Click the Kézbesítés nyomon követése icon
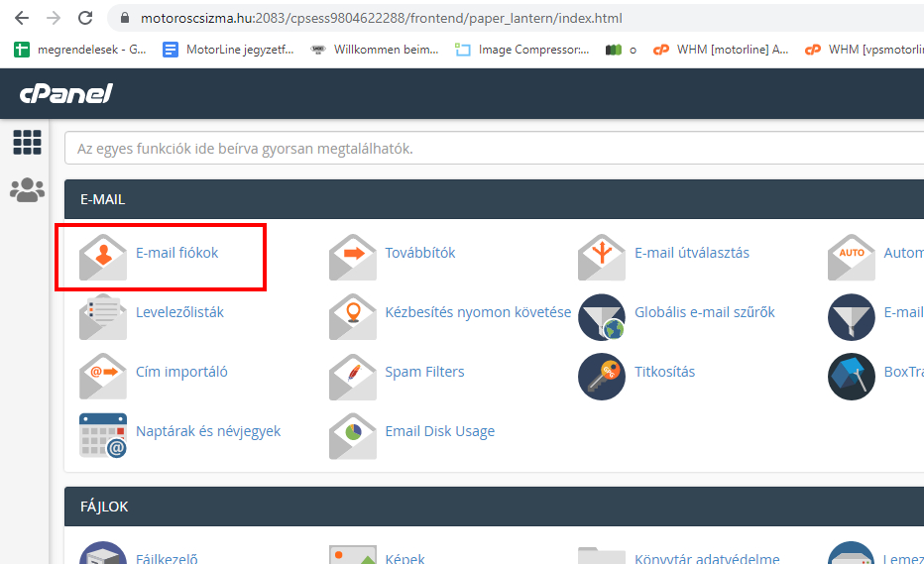Image resolution: width=924 pixels, height=564 pixels. tap(353, 316)
